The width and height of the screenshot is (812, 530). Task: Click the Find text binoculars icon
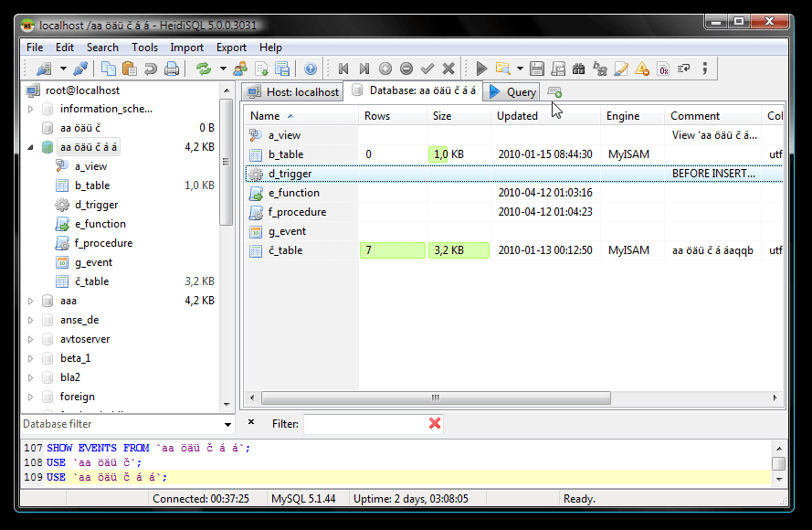(579, 69)
